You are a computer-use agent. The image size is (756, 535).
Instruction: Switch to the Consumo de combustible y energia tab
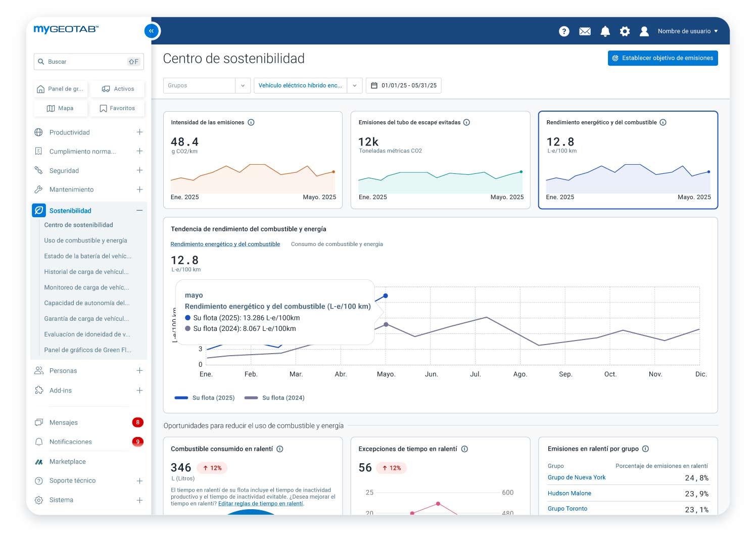tap(337, 244)
